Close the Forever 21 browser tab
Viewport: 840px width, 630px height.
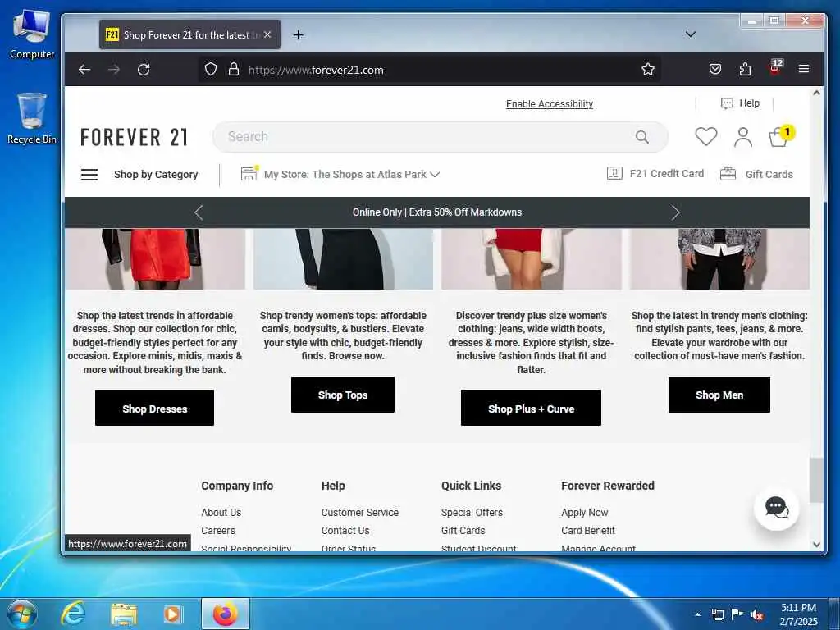(267, 34)
